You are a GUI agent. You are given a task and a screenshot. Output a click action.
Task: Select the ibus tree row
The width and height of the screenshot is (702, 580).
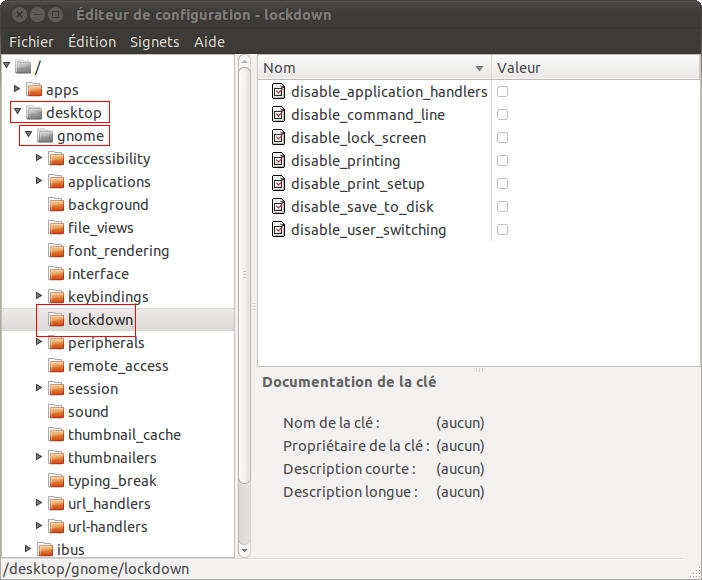click(x=118, y=550)
